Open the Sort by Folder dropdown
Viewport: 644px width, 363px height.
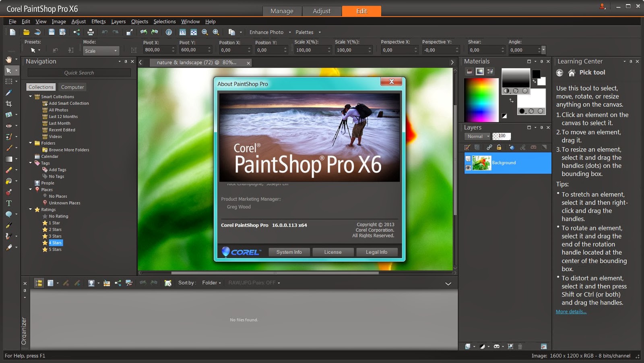(x=212, y=283)
